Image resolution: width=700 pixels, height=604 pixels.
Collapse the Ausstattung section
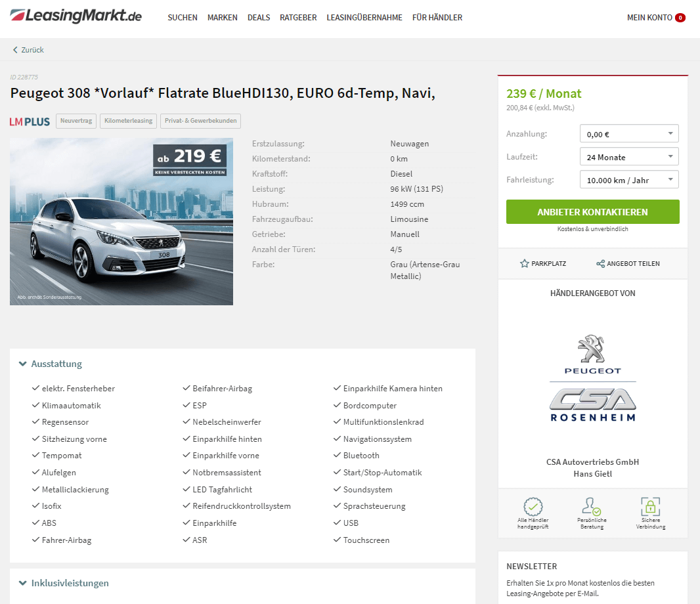tap(51, 364)
